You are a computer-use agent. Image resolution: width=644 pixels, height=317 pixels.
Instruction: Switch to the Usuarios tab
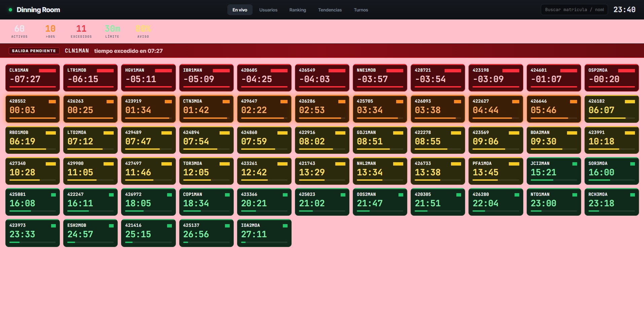pos(268,10)
